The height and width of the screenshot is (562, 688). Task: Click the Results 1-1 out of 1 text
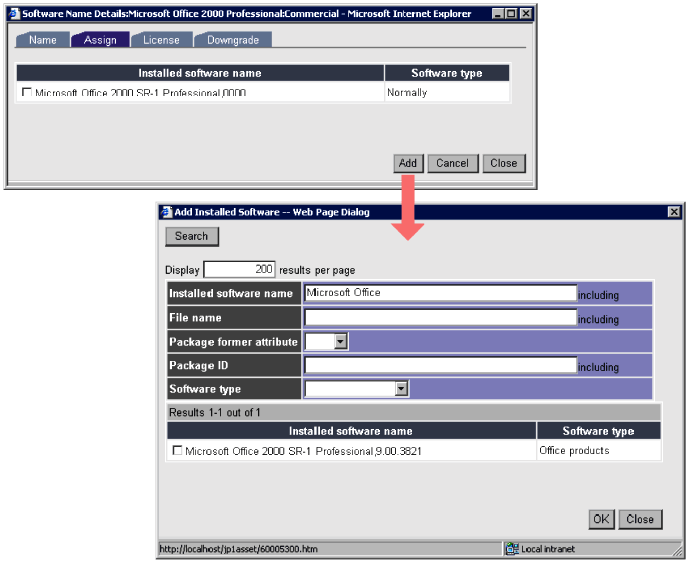point(215,412)
